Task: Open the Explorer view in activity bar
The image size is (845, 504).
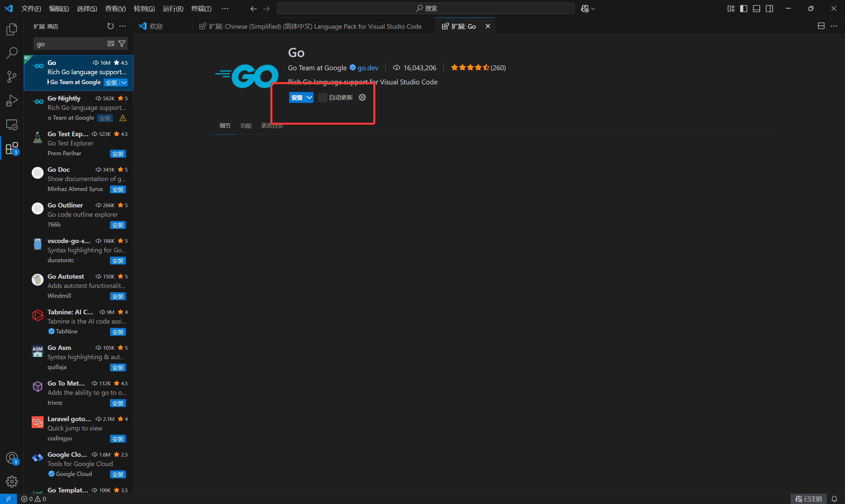Action: pos(12,29)
